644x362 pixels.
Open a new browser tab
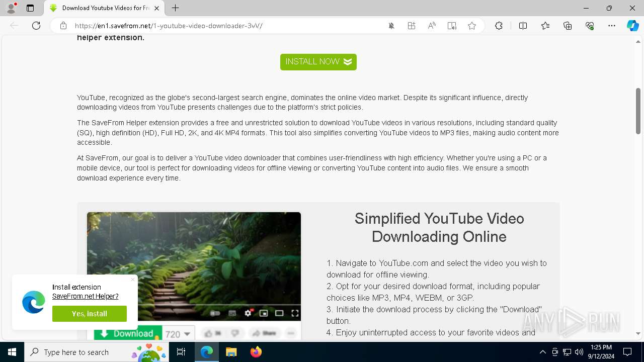click(175, 8)
